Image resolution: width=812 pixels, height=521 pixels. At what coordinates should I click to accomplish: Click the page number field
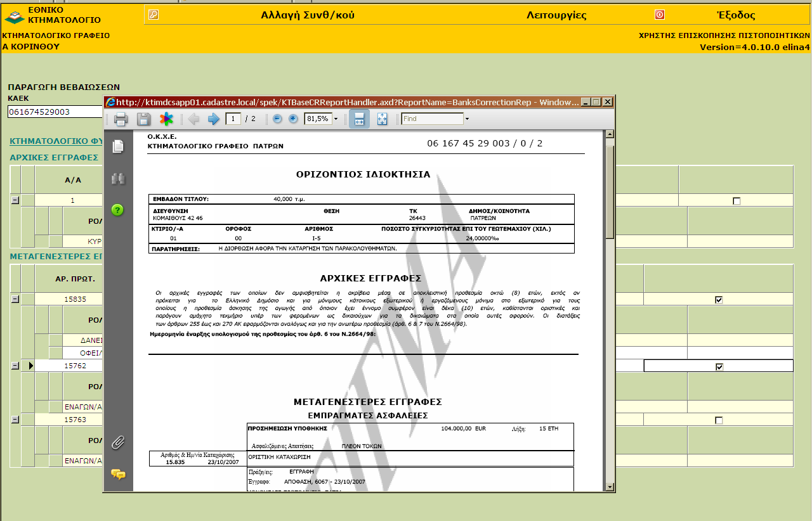[x=233, y=119]
